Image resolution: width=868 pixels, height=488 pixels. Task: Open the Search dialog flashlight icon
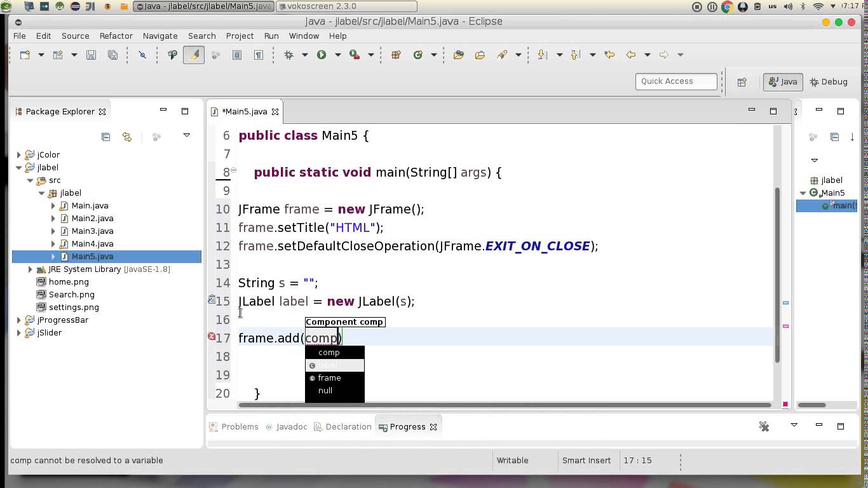[x=503, y=55]
